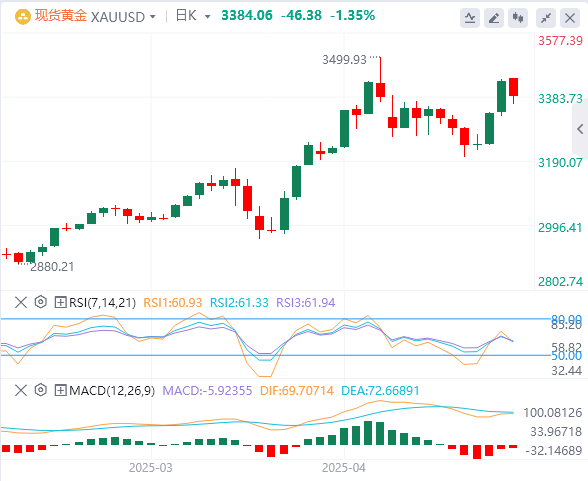The height and width of the screenshot is (481, 588).
Task: Open 日K timeframe dropdown
Action: (207, 17)
